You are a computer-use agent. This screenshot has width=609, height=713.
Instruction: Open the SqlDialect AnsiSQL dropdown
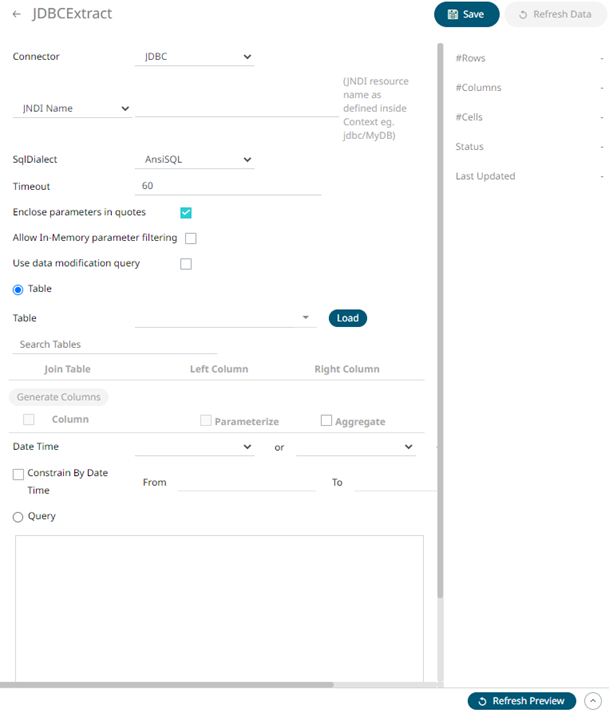point(193,159)
